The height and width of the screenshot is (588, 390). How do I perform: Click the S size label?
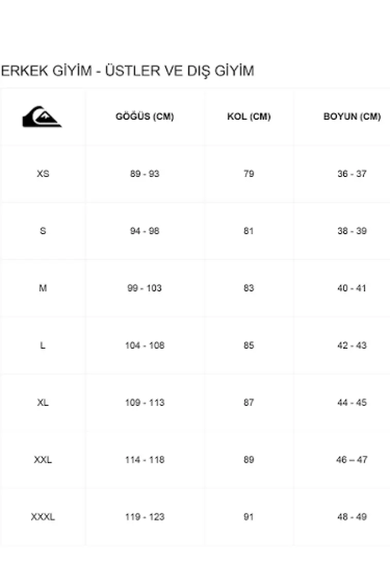coord(43,231)
